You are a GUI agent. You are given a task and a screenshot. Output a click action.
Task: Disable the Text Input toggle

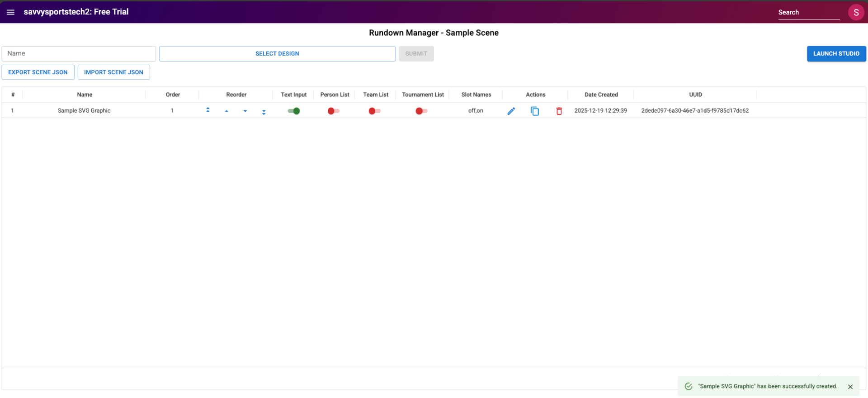pos(294,111)
